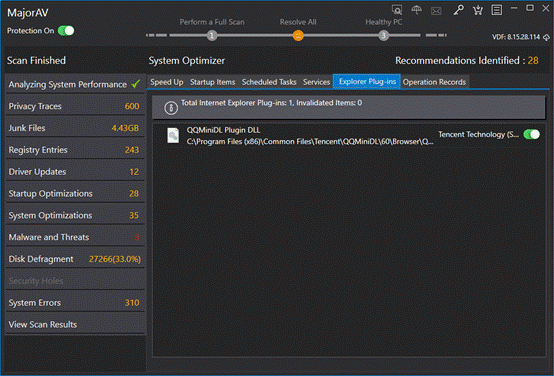The width and height of the screenshot is (554, 376).
Task: Open the Startup Items tab
Action: tap(212, 82)
